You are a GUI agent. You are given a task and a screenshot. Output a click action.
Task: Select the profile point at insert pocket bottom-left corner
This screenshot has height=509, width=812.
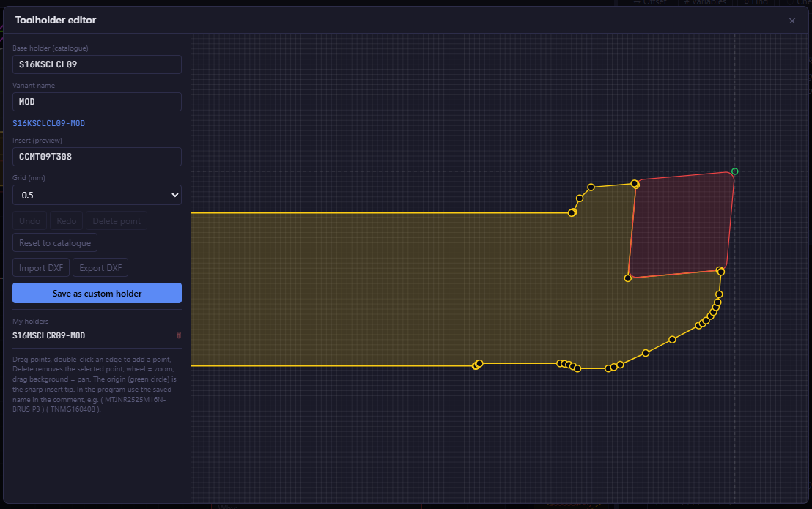coord(627,278)
